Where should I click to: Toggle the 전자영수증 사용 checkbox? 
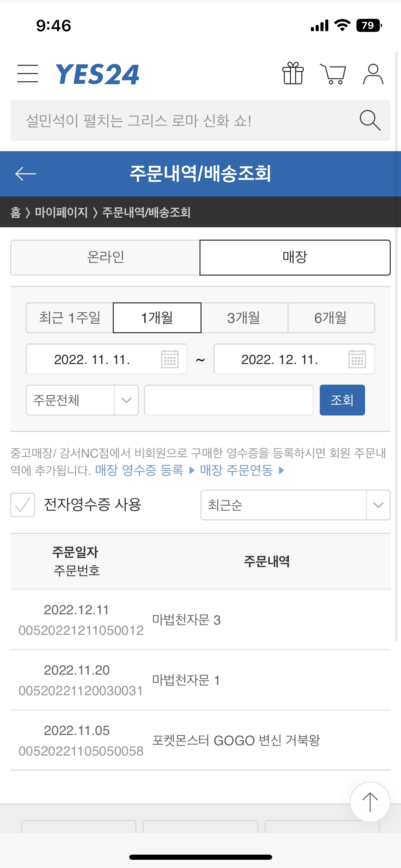pyautogui.click(x=23, y=505)
